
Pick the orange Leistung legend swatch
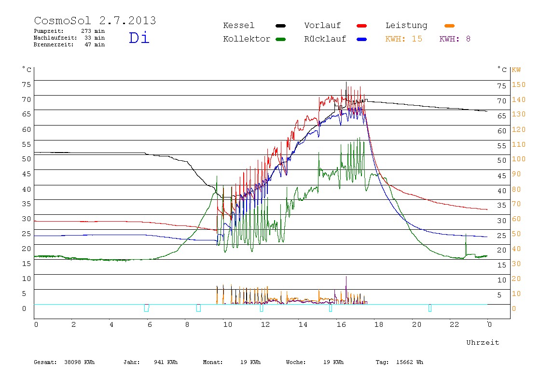pyautogui.click(x=449, y=26)
